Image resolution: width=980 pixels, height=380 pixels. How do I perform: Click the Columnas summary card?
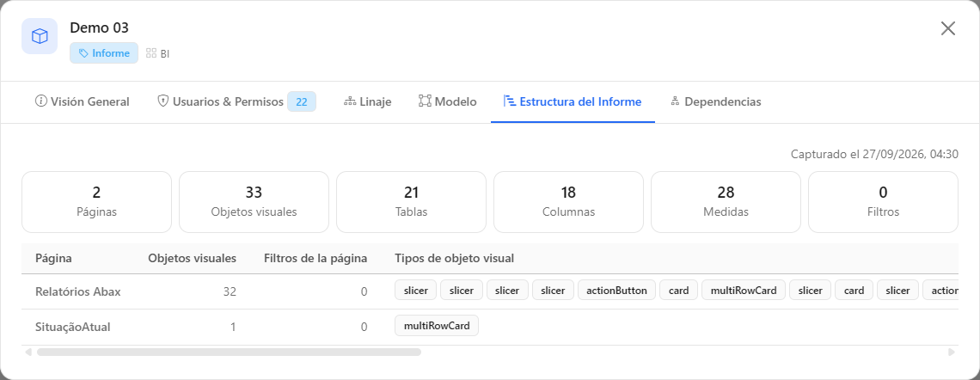(569, 202)
